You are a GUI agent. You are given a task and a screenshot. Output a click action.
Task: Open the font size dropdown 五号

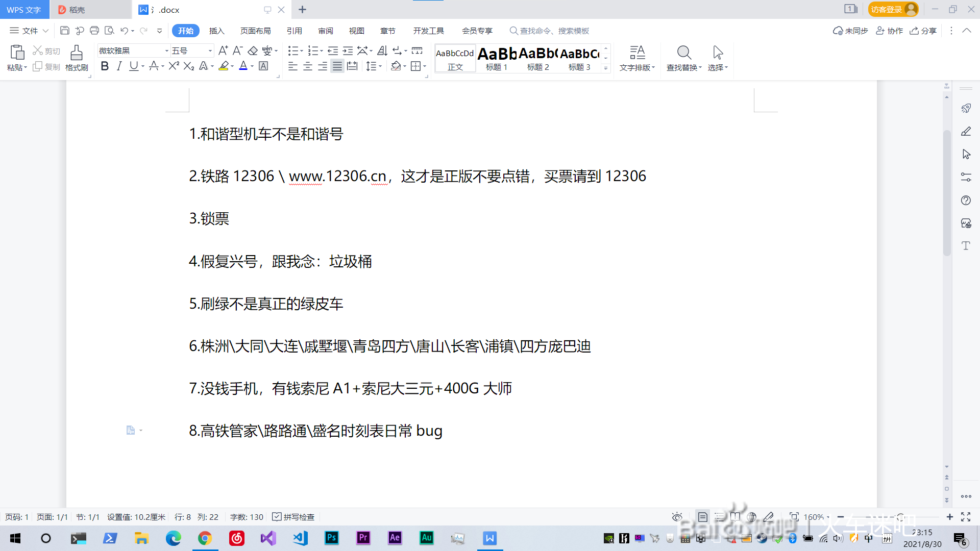pyautogui.click(x=210, y=51)
